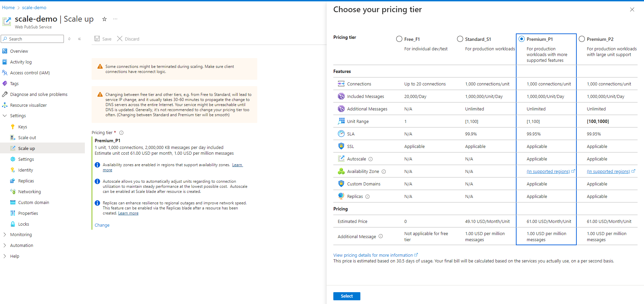Expand the Automation section
644x304 pixels.
point(22,245)
